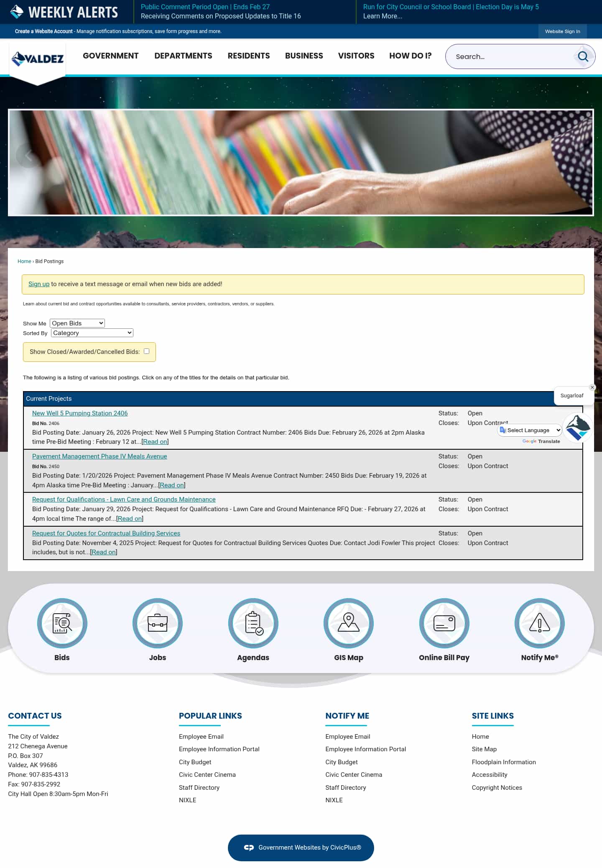
Task: Toggle Show Closed/Awarded/Cancelled Bids checkbox
Action: [x=146, y=351]
